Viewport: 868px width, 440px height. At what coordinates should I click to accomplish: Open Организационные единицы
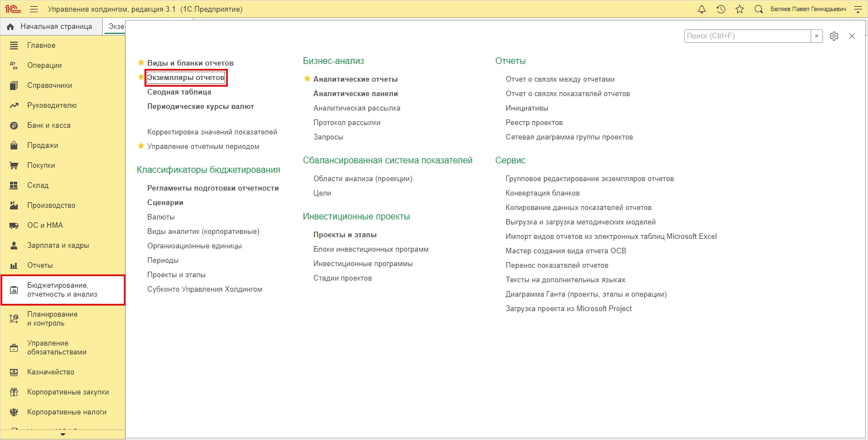coord(194,246)
